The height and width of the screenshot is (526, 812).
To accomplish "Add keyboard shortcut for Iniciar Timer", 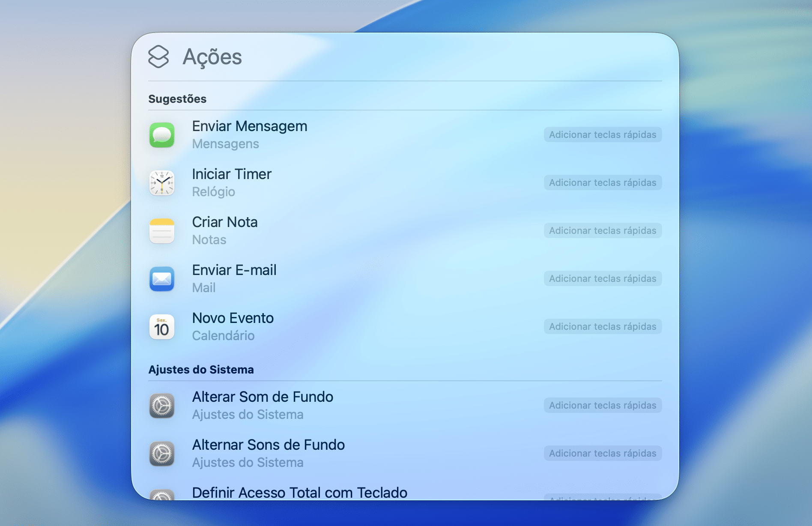I will tap(603, 182).
